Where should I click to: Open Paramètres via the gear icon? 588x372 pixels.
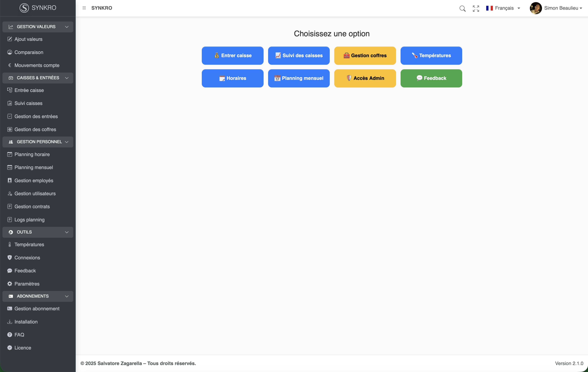[10, 284]
